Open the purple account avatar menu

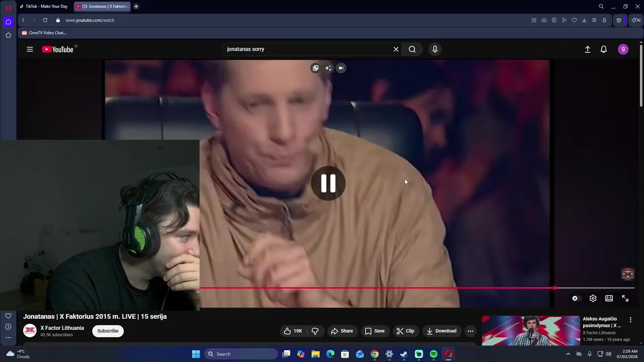click(623, 49)
